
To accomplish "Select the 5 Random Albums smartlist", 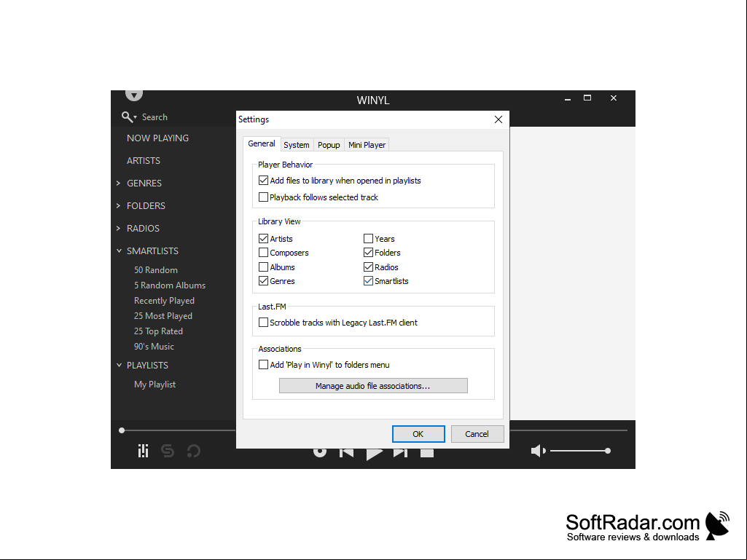I will [x=170, y=285].
